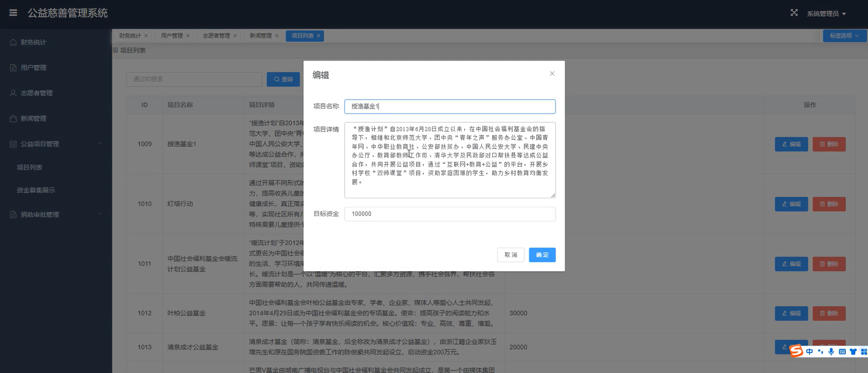868x373 pixels.
Task: Open the 标签选项 dropdown button
Action: 844,36
